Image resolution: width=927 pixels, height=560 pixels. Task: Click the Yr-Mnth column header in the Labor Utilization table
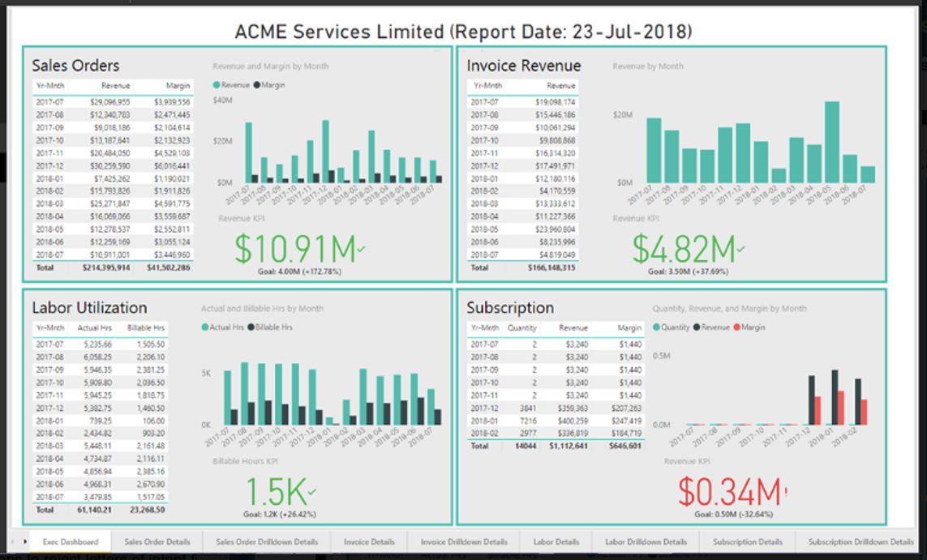point(50,328)
